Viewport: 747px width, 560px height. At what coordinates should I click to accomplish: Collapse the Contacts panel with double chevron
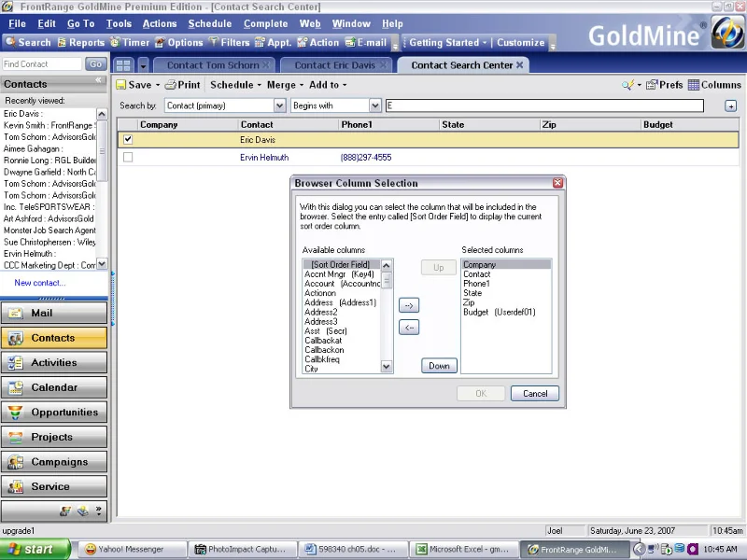click(x=99, y=80)
